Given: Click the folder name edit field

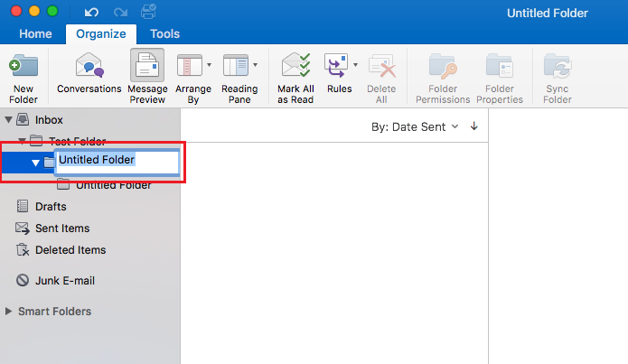Looking at the screenshot, I should click(x=117, y=162).
